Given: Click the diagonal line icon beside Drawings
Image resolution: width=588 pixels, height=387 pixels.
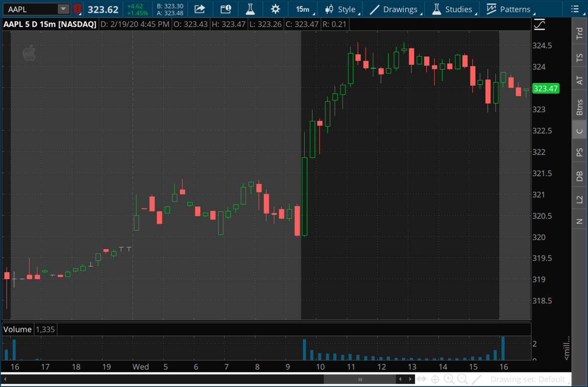Looking at the screenshot, I should (374, 9).
